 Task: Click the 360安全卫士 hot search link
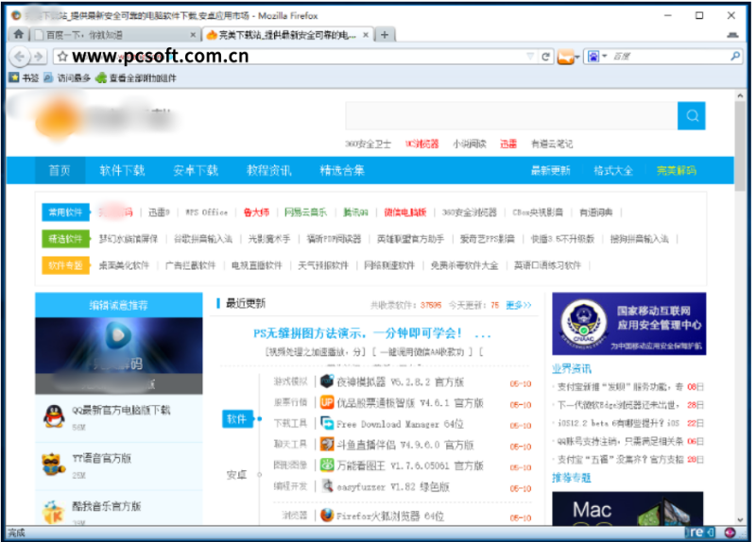click(x=368, y=144)
